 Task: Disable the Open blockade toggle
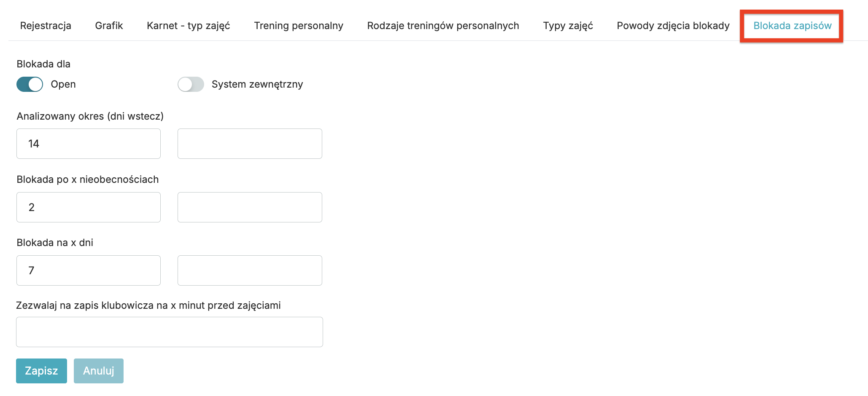[30, 84]
